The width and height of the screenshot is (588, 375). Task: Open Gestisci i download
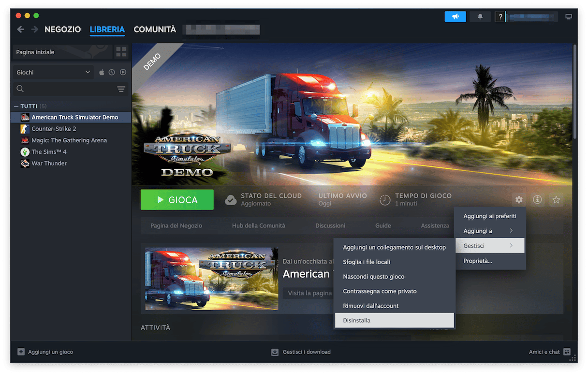(x=307, y=352)
